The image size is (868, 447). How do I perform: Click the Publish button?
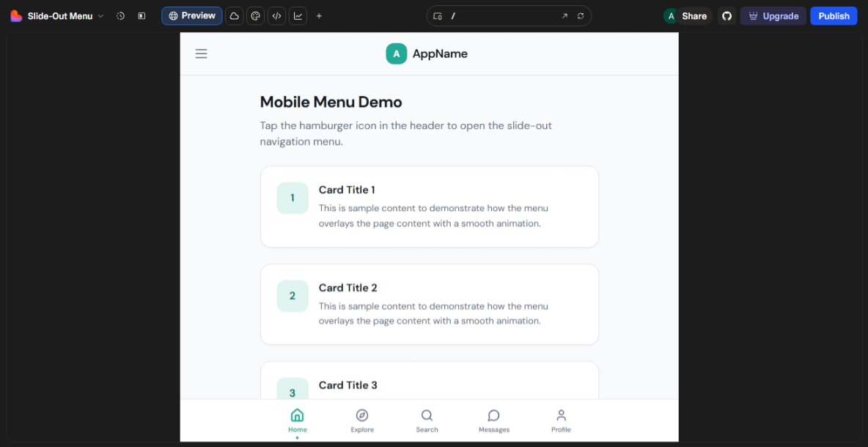click(x=834, y=16)
